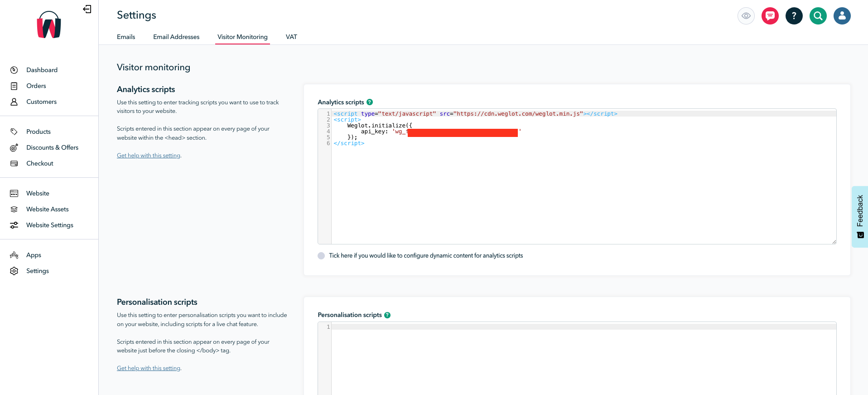Open the red chat messages icon
This screenshot has height=395, width=868.
tap(770, 16)
